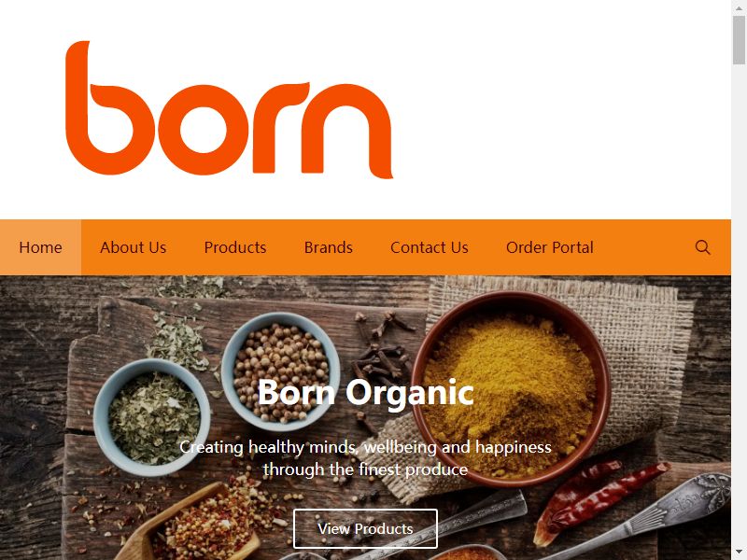Click the healthy minds tagline text
This screenshot has width=747, height=560.
[x=365, y=458]
